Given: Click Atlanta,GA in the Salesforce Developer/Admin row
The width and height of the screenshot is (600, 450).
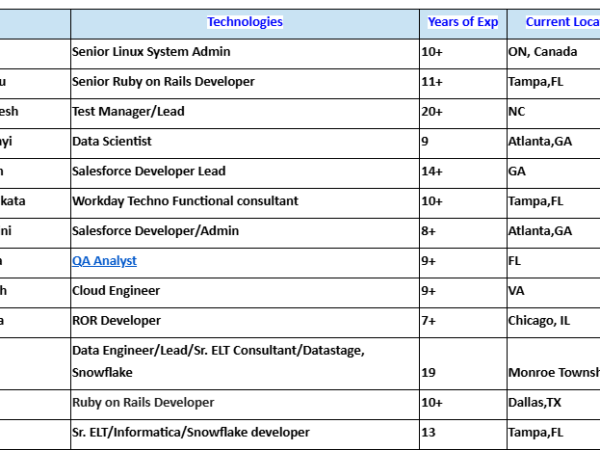Looking at the screenshot, I should [x=554, y=233].
